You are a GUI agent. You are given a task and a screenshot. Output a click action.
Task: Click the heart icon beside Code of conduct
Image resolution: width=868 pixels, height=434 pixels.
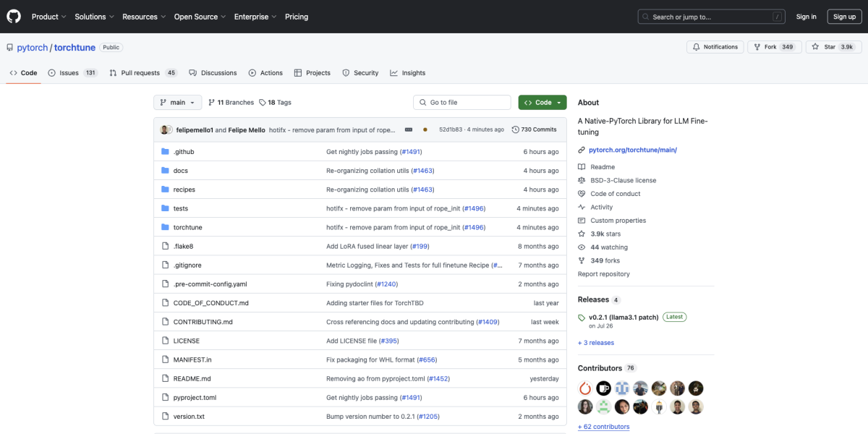coord(582,194)
